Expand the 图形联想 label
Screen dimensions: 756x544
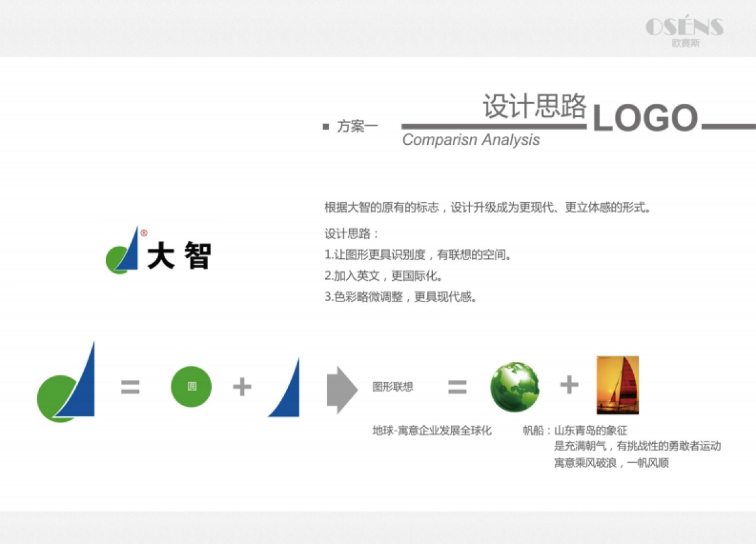[x=392, y=388]
